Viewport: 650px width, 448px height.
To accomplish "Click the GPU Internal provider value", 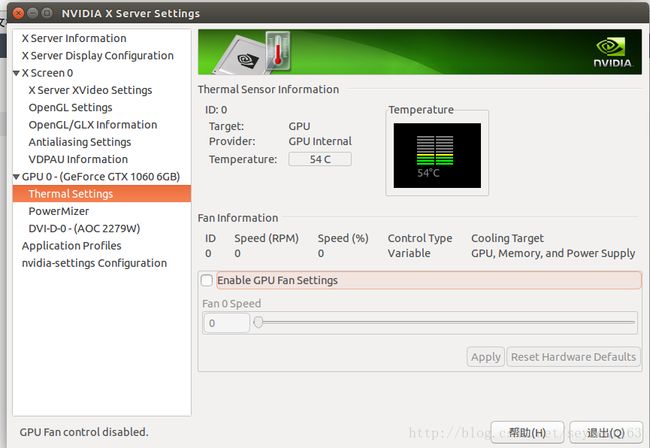I will point(320,141).
